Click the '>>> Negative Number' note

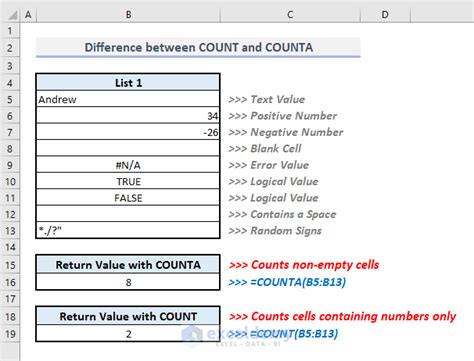pyautogui.click(x=286, y=132)
